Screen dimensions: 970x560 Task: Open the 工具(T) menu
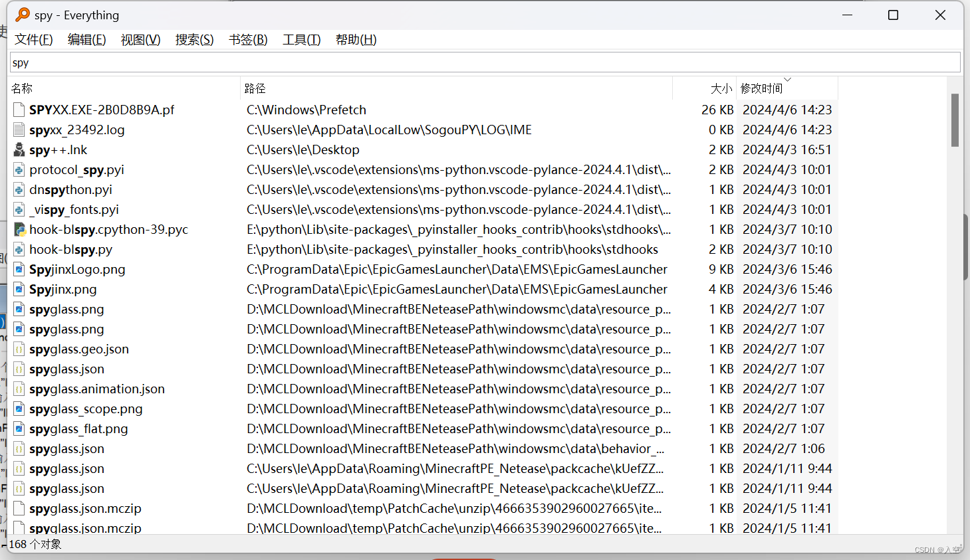(302, 40)
